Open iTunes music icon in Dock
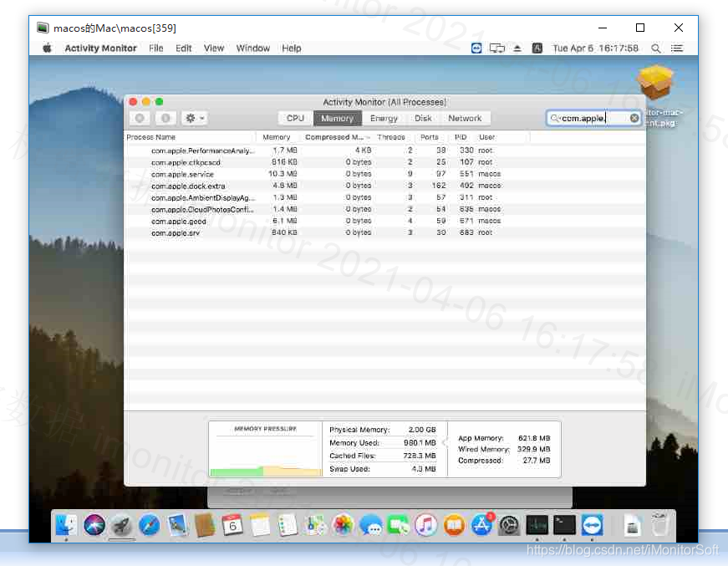This screenshot has height=566, width=728. point(426,526)
